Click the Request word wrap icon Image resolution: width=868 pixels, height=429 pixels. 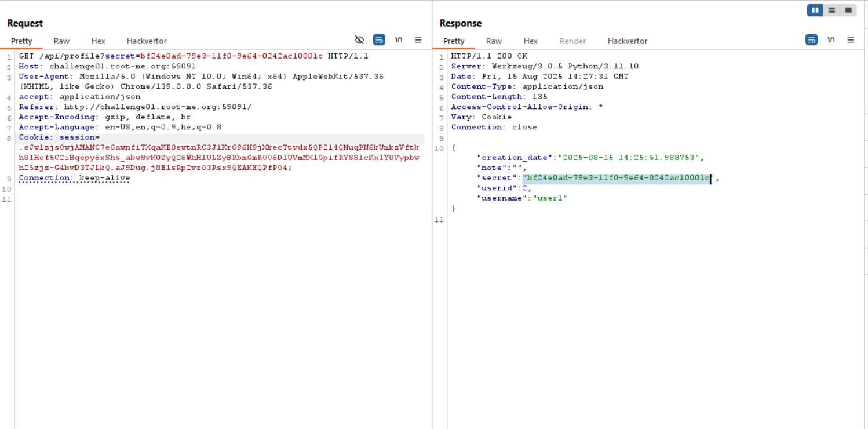379,40
